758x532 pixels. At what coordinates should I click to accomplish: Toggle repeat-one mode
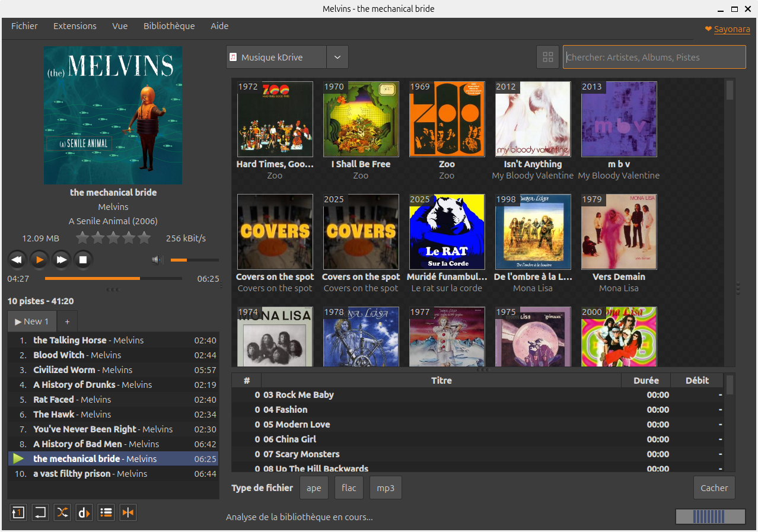pos(18,512)
